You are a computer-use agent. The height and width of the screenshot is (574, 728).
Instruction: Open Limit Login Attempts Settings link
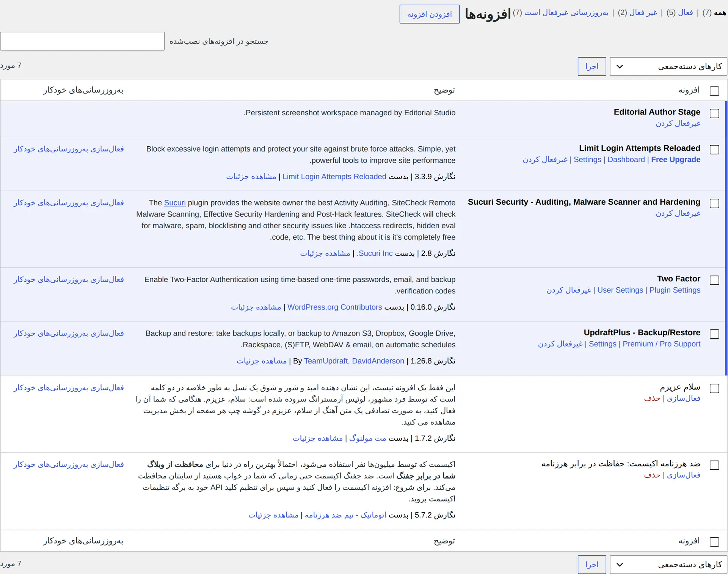coord(587,160)
